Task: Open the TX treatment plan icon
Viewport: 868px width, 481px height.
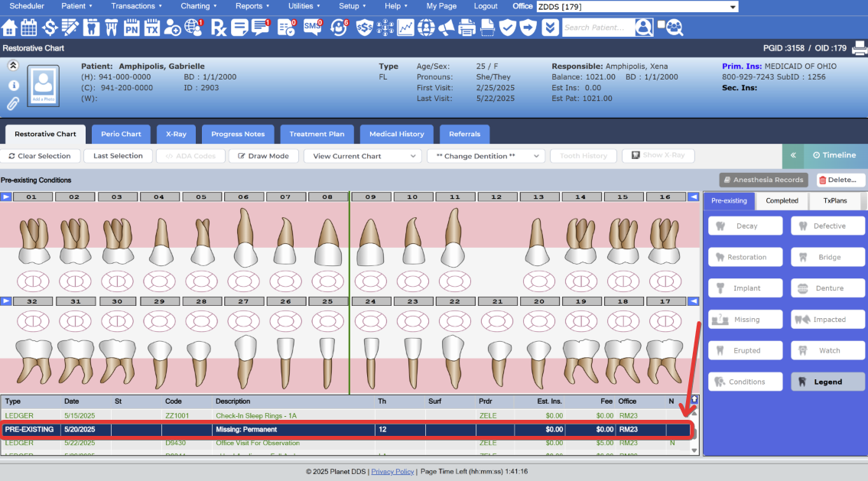Action: pyautogui.click(x=151, y=27)
